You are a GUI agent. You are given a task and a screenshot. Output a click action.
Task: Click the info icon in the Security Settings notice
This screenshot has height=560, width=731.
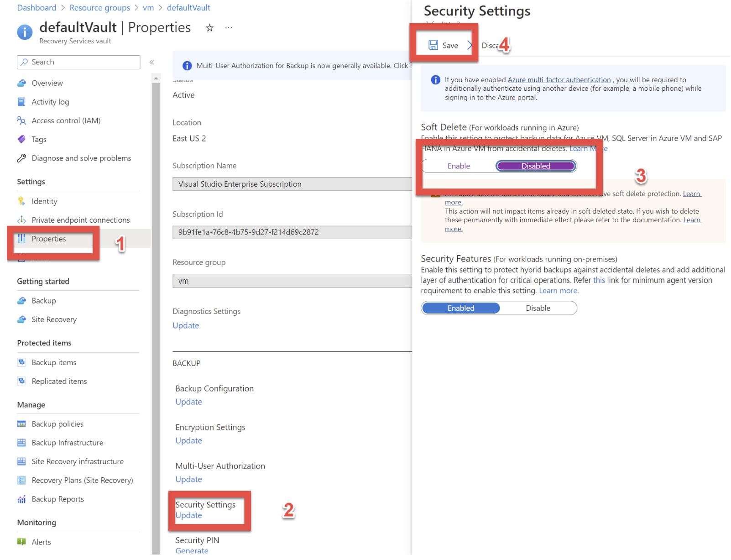(x=436, y=80)
